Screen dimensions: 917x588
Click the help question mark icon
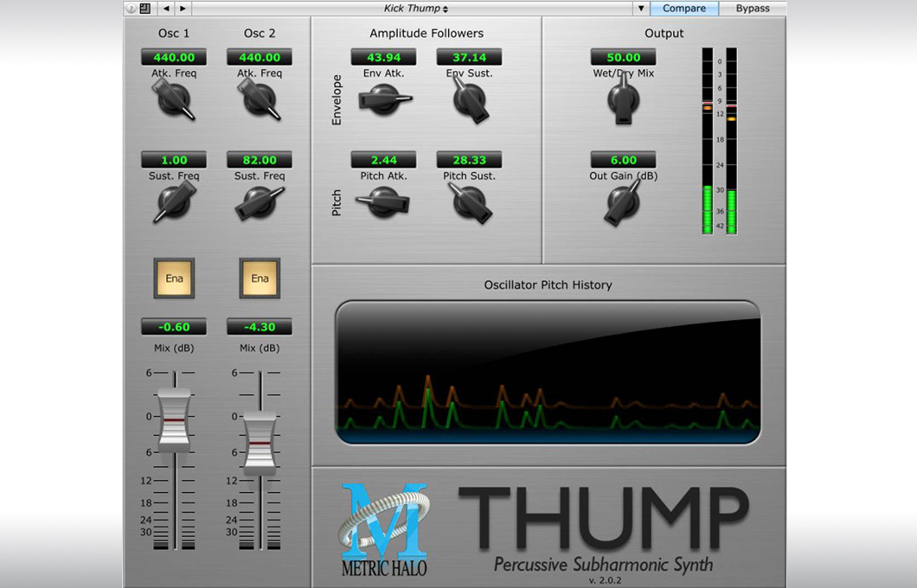[x=131, y=8]
